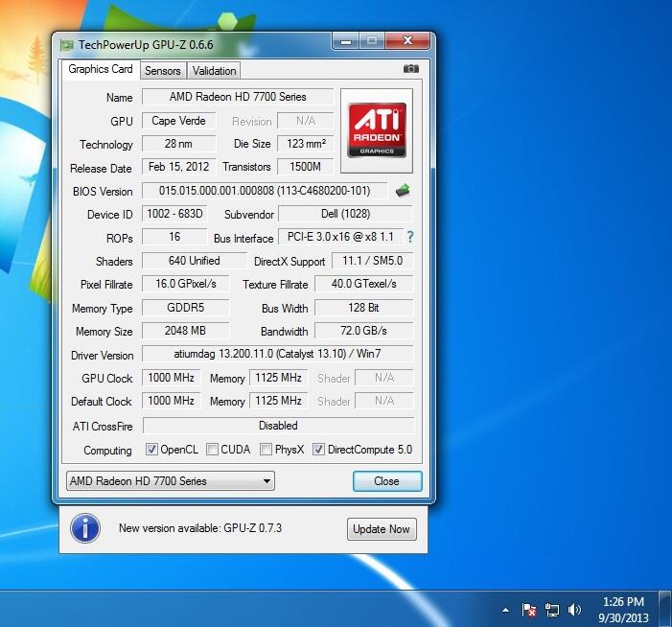Toggle the PhysX checkbox
This screenshot has height=627, width=672.
pos(266,449)
